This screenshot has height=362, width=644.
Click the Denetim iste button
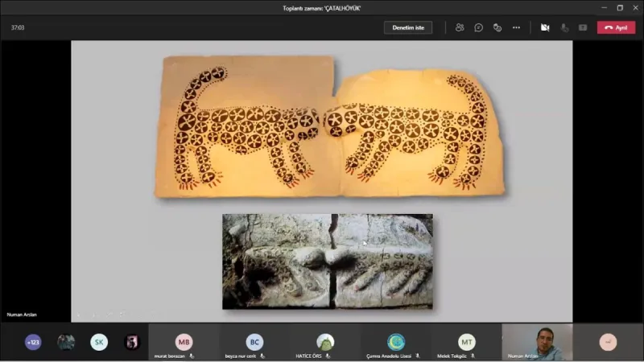408,27
